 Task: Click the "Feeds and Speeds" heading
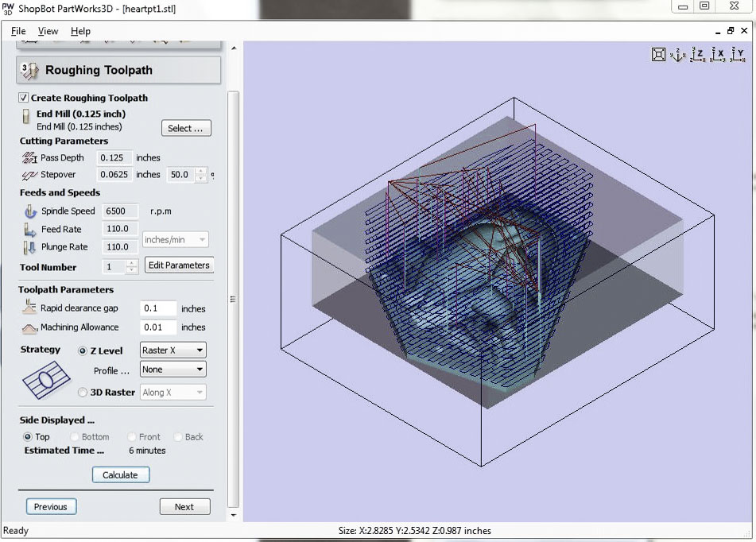(60, 192)
